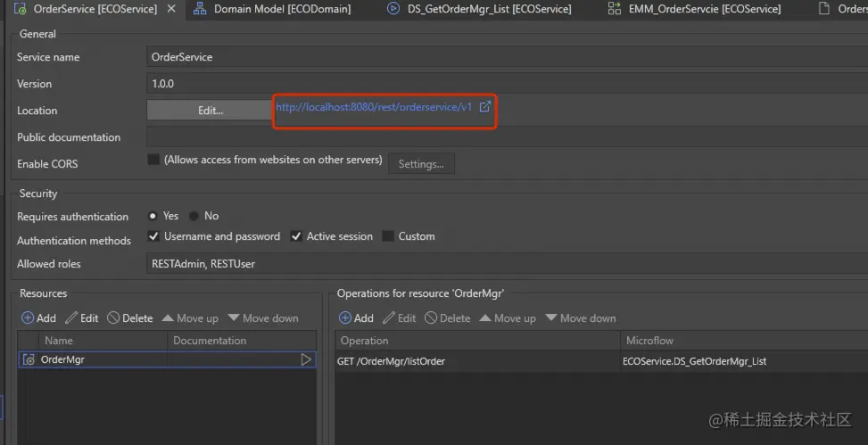Click the OrderService tab service icon
The height and width of the screenshot is (445, 868).
(x=21, y=9)
